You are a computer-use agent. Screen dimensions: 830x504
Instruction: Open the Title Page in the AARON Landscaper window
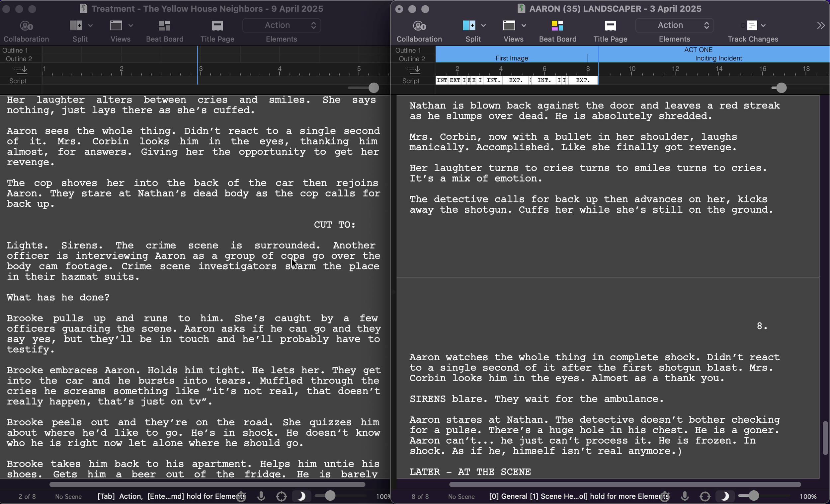tap(610, 26)
